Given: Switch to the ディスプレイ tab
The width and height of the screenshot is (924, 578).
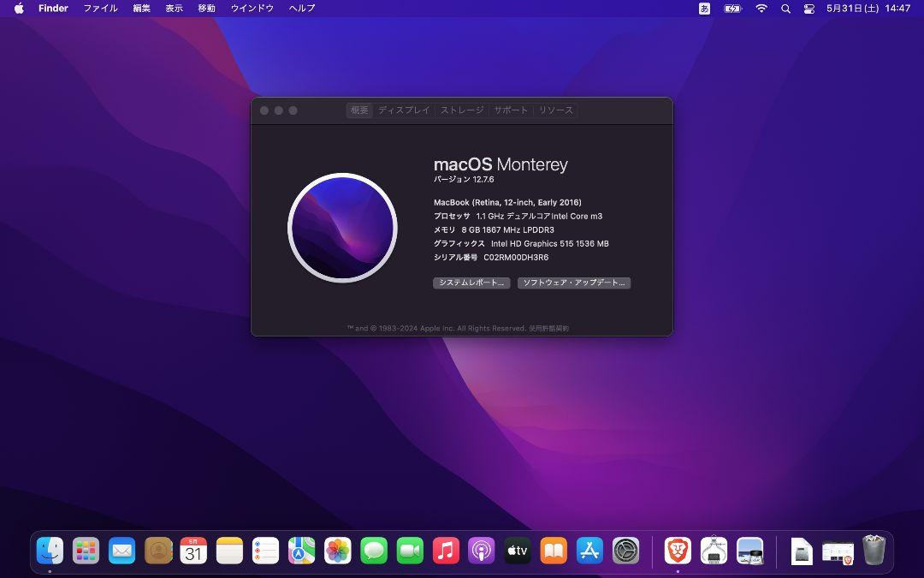Looking at the screenshot, I should [x=404, y=110].
